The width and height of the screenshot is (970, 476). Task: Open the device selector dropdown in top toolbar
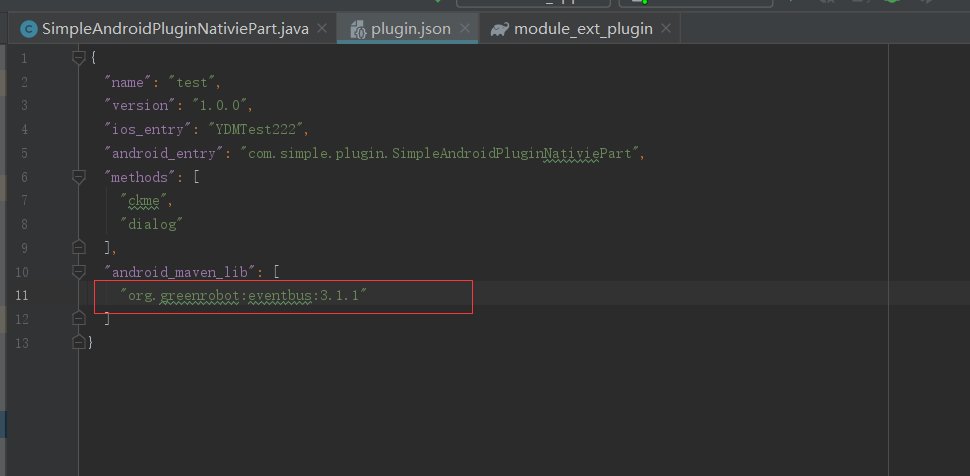pyautogui.click(x=696, y=2)
